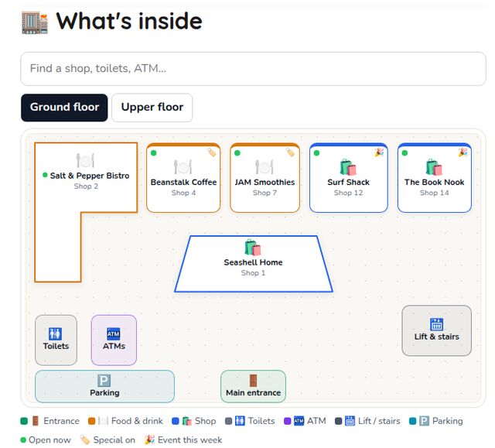
Task: Click the purple ATM legend swatch
Action: [x=287, y=421]
